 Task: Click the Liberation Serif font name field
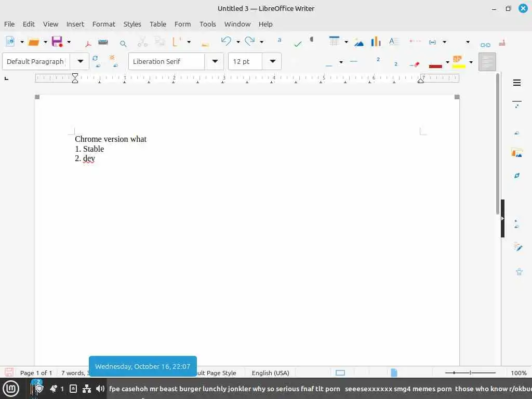point(167,61)
